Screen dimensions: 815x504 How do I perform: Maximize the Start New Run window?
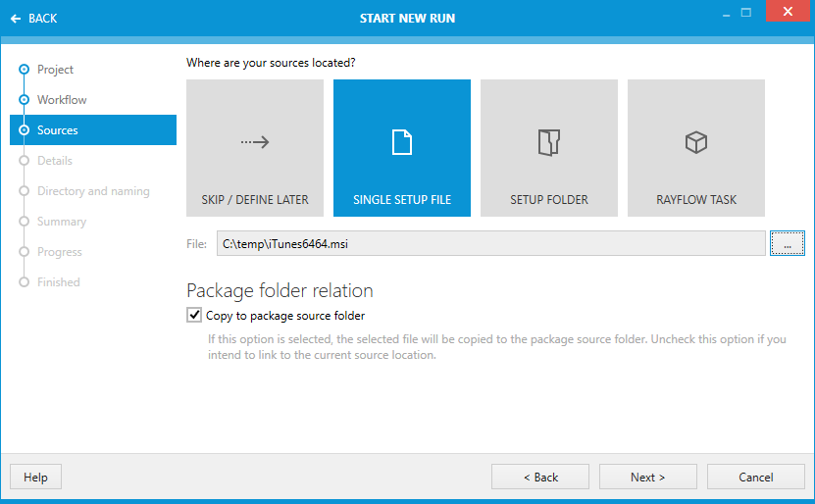745,13
